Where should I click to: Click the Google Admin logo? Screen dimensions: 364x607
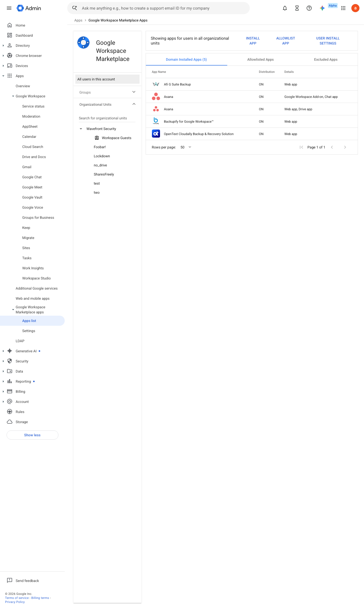29,8
